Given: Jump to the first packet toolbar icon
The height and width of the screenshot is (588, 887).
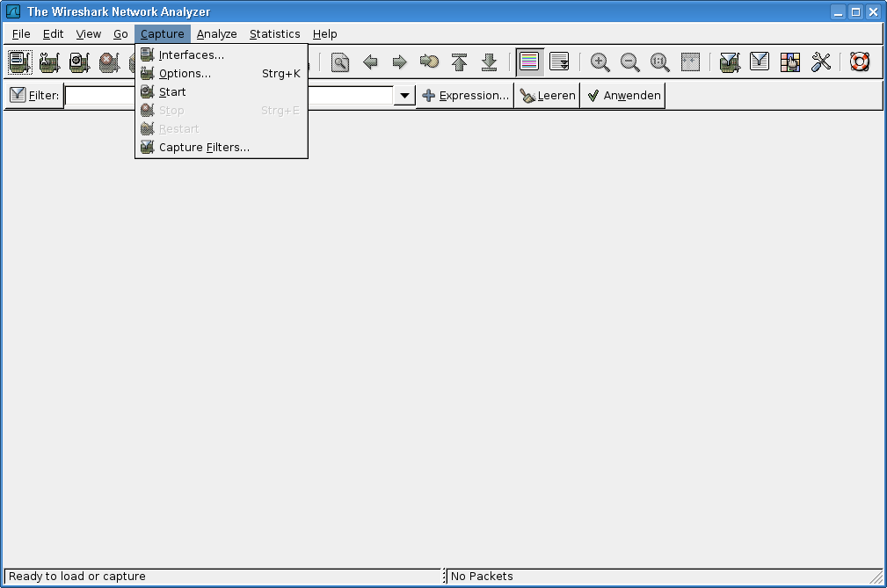Looking at the screenshot, I should coord(460,62).
